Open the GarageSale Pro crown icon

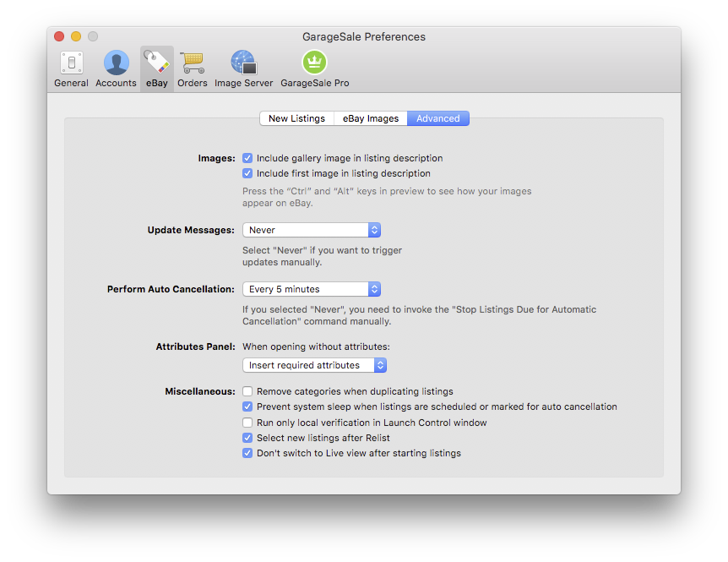tap(314, 68)
